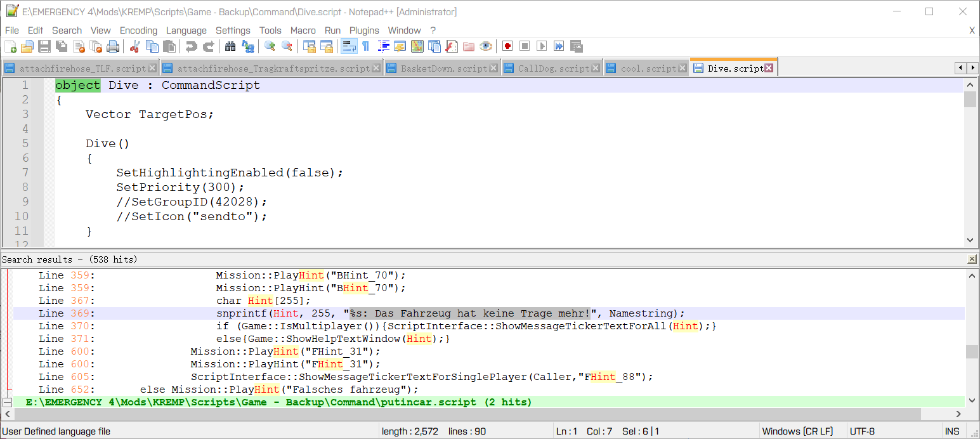The width and height of the screenshot is (980, 439).
Task: Close the Dive.script tab
Action: 769,68
